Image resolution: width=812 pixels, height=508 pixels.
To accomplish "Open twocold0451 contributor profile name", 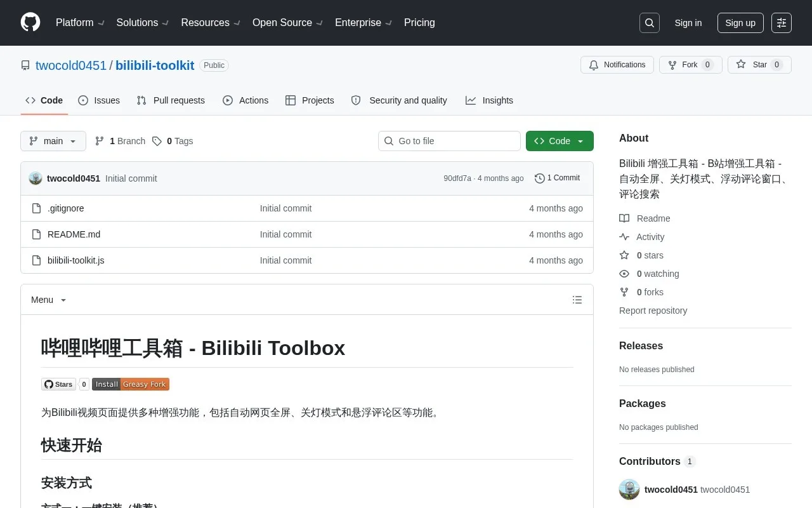I will pos(671,490).
